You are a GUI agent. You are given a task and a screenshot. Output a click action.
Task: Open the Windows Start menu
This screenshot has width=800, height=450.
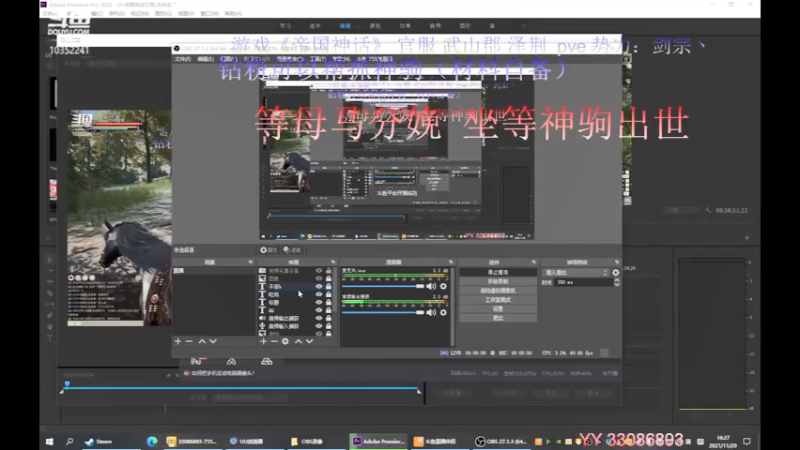(49, 441)
